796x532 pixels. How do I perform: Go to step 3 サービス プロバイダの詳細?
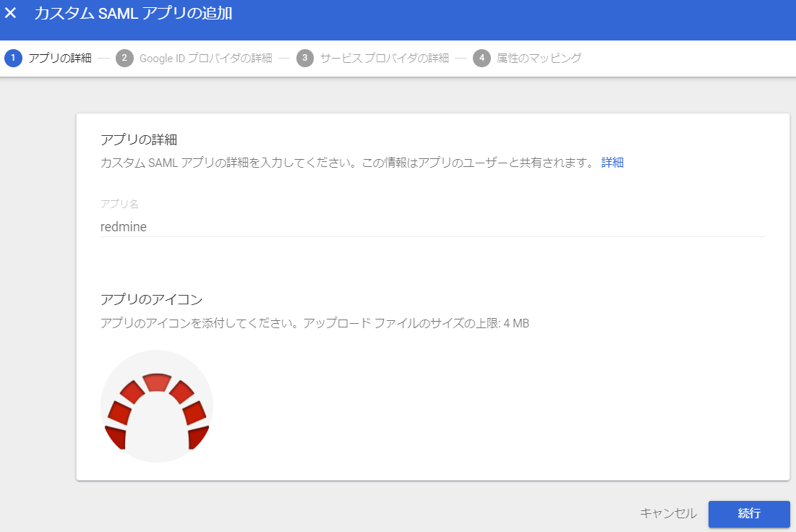click(x=372, y=58)
